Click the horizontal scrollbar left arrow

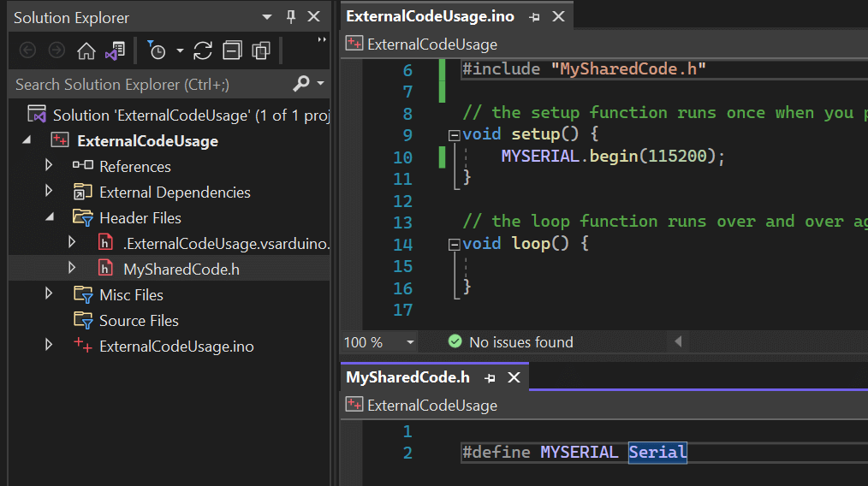[x=678, y=341]
